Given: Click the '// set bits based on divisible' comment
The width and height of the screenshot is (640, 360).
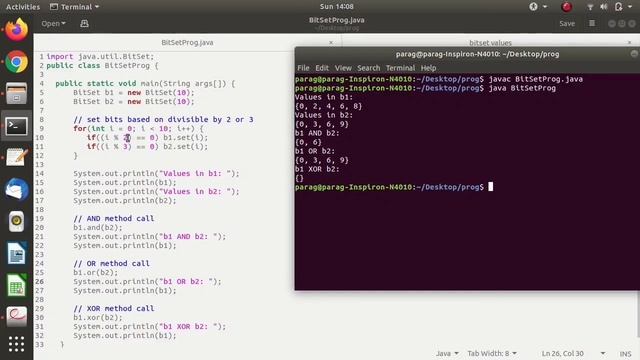Looking at the screenshot, I should pyautogui.click(x=163, y=119).
